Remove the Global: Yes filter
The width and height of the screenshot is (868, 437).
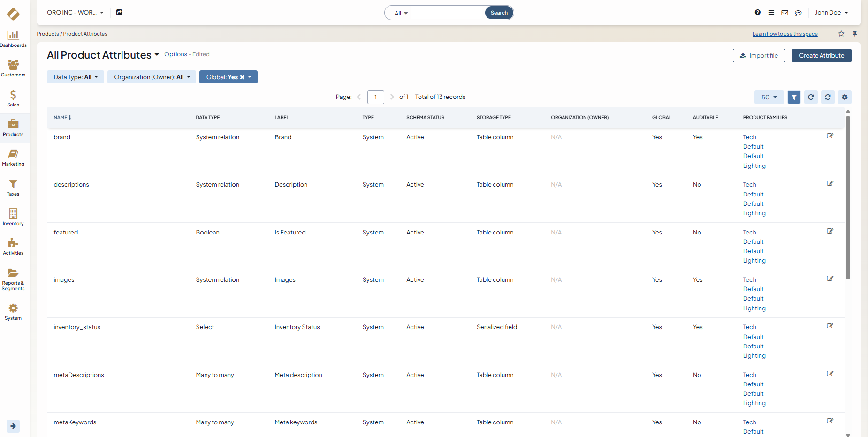click(x=242, y=77)
